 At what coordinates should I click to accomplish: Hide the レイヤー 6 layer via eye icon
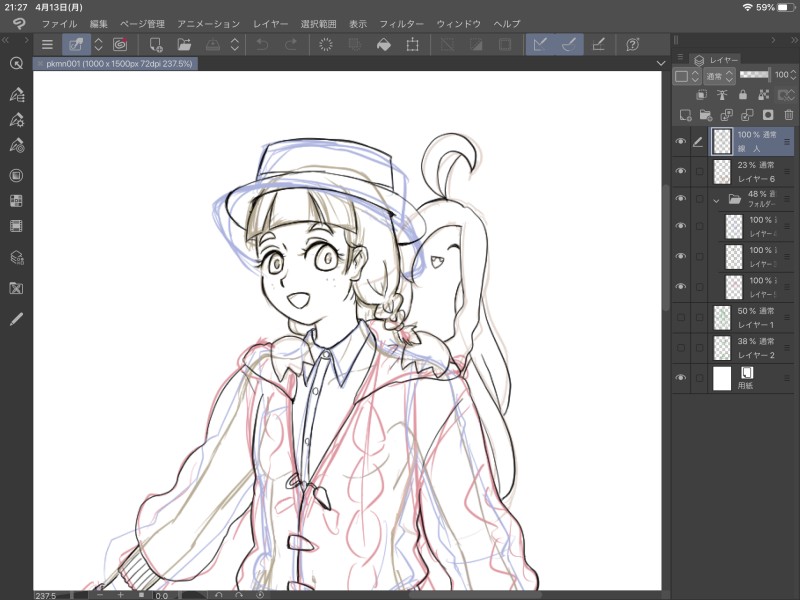click(681, 172)
